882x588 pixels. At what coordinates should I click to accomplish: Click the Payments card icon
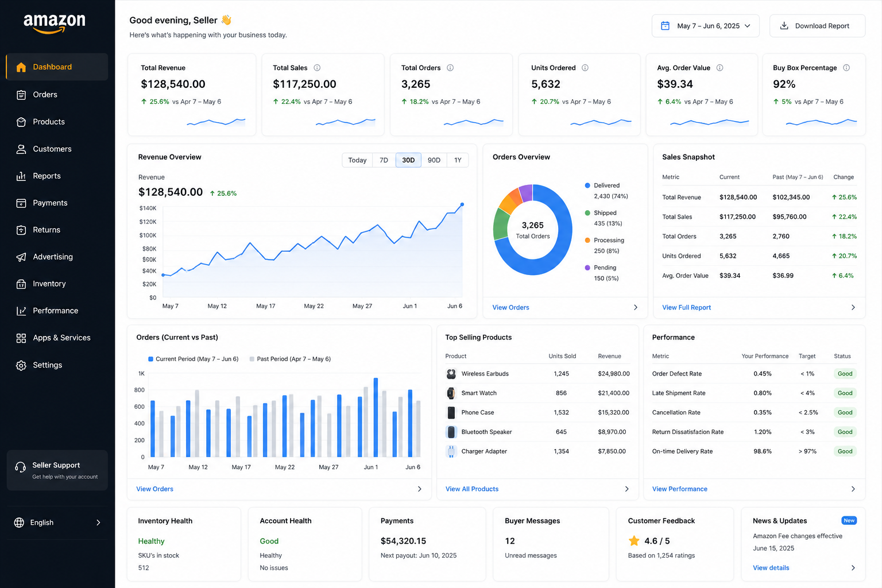tap(21, 203)
